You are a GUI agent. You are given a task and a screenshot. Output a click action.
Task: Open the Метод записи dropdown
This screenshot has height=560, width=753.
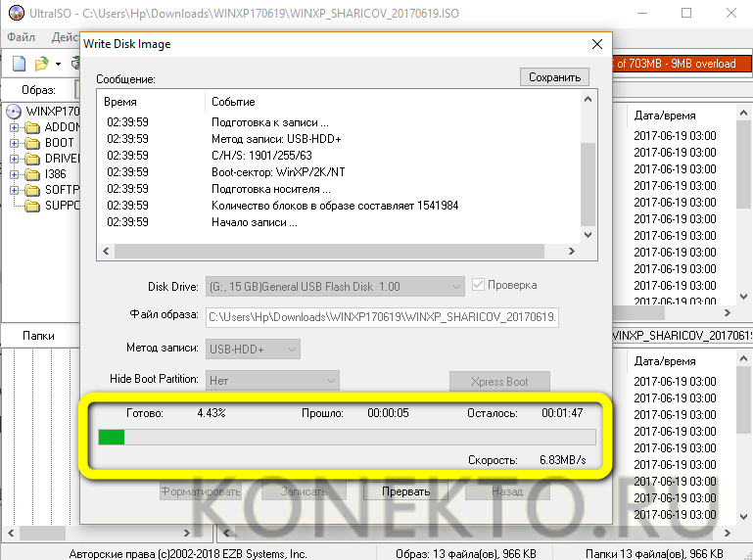tap(253, 350)
